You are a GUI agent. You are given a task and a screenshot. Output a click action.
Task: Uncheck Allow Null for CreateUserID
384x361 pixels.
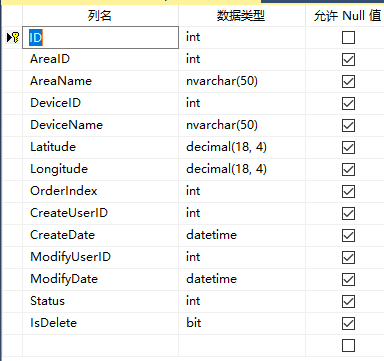pyautogui.click(x=348, y=213)
